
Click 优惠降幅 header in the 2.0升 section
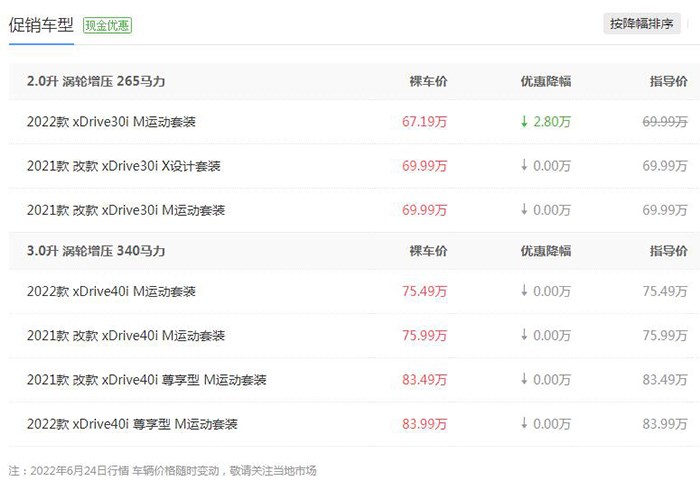(x=546, y=81)
